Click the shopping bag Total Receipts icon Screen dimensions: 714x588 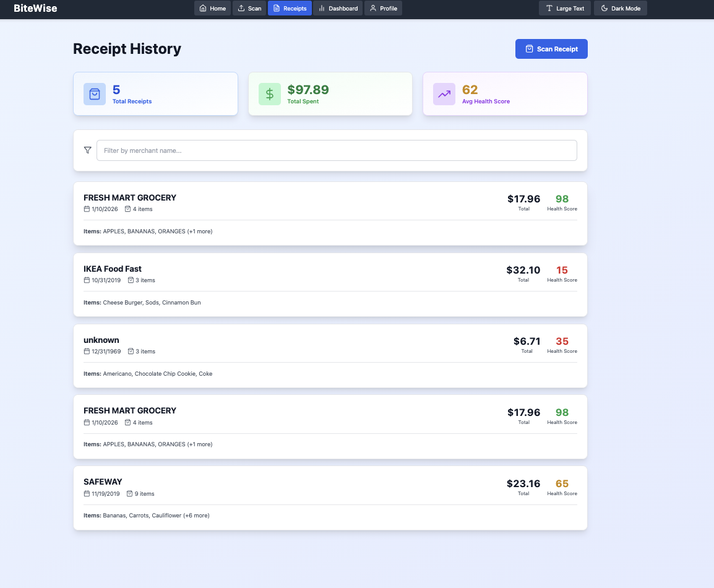pos(95,94)
